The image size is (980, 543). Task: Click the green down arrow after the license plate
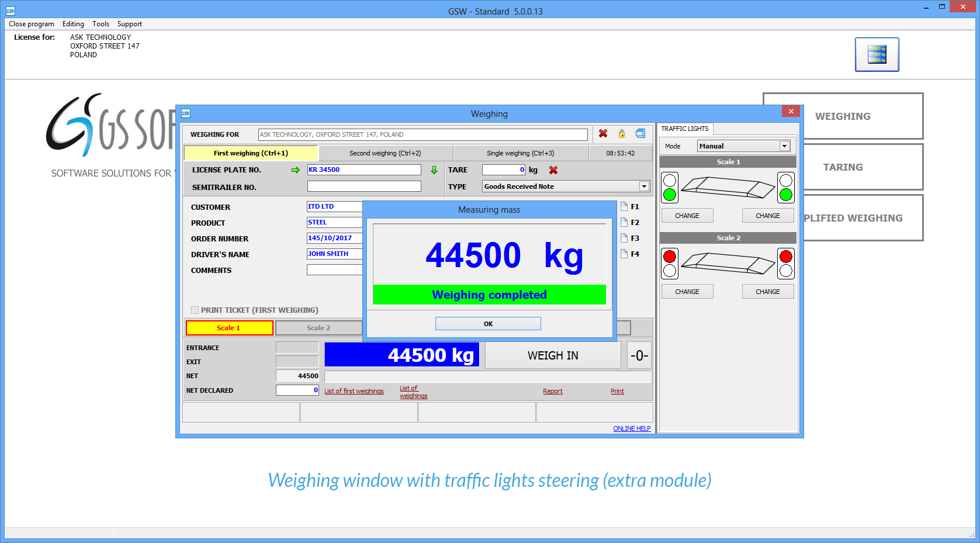(434, 170)
